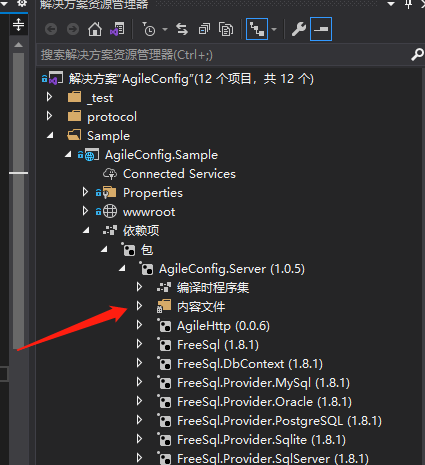Open pending changes filter clock icon
The image size is (425, 465).
(149, 29)
